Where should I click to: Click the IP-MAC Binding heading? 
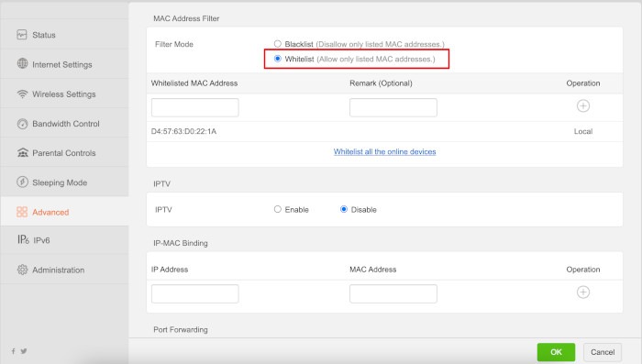(x=181, y=243)
